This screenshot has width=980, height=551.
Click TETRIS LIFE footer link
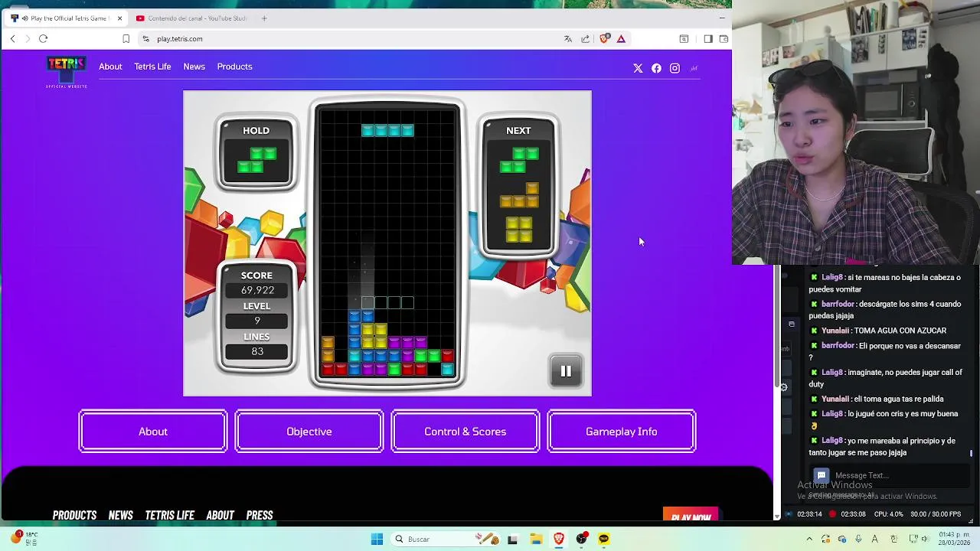point(169,515)
